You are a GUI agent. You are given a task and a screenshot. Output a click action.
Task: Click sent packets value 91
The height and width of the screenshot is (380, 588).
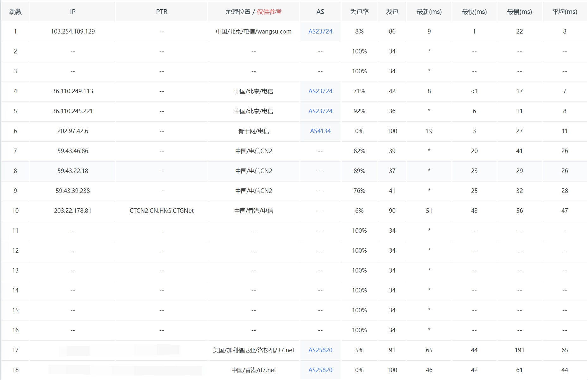click(x=392, y=350)
